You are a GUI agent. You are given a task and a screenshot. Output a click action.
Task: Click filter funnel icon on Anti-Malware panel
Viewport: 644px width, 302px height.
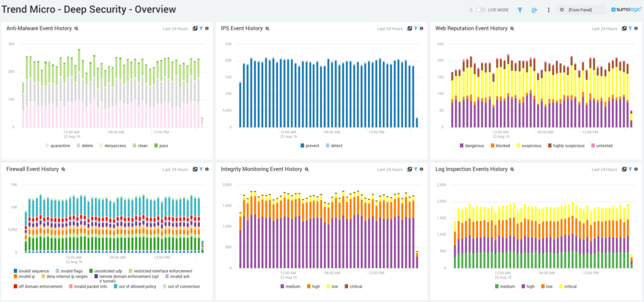[201, 29]
